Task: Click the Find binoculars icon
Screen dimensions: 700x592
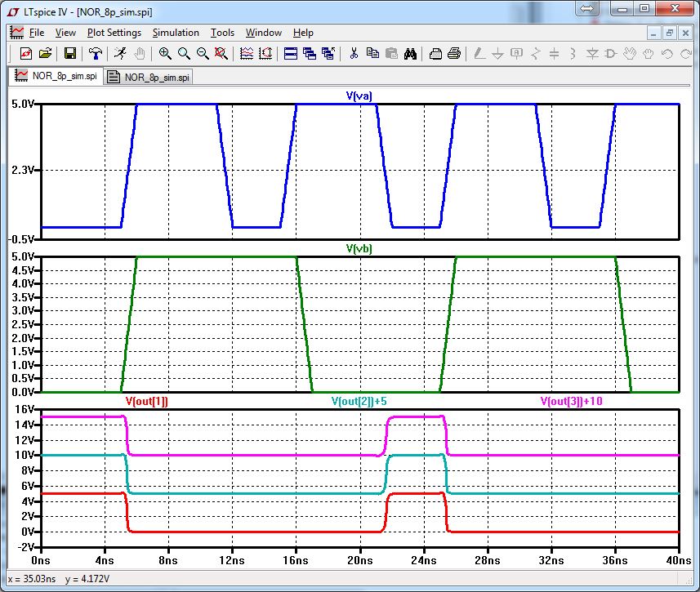Action: pos(411,54)
